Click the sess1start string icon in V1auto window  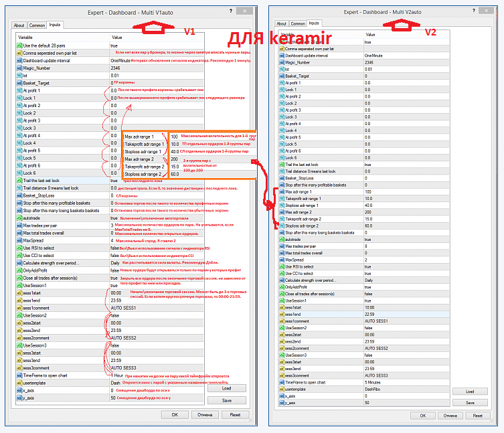(19, 293)
